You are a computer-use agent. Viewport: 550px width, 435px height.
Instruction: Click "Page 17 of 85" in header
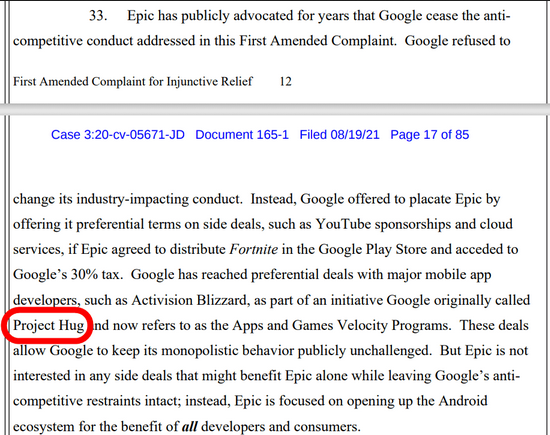(x=430, y=135)
